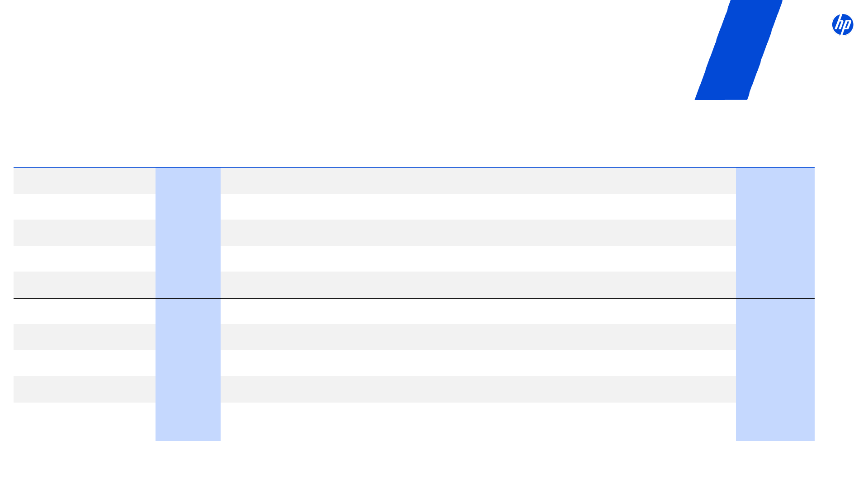Click the bottom cell of the narrow light-blue column
The width and height of the screenshot is (868, 488).
[x=188, y=422]
